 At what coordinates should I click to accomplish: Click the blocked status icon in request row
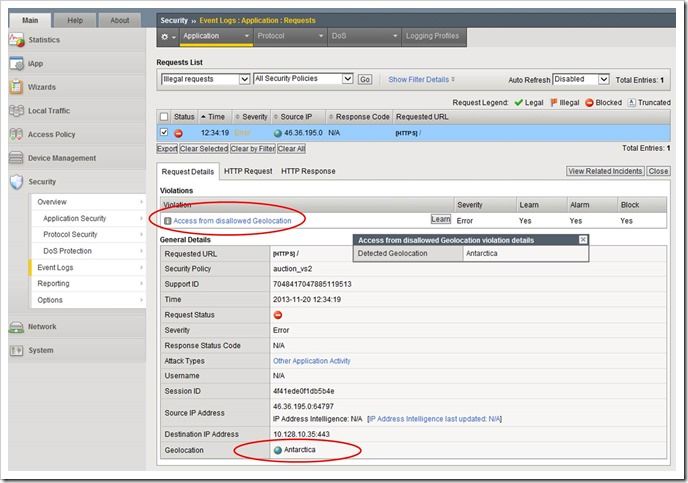(177, 132)
